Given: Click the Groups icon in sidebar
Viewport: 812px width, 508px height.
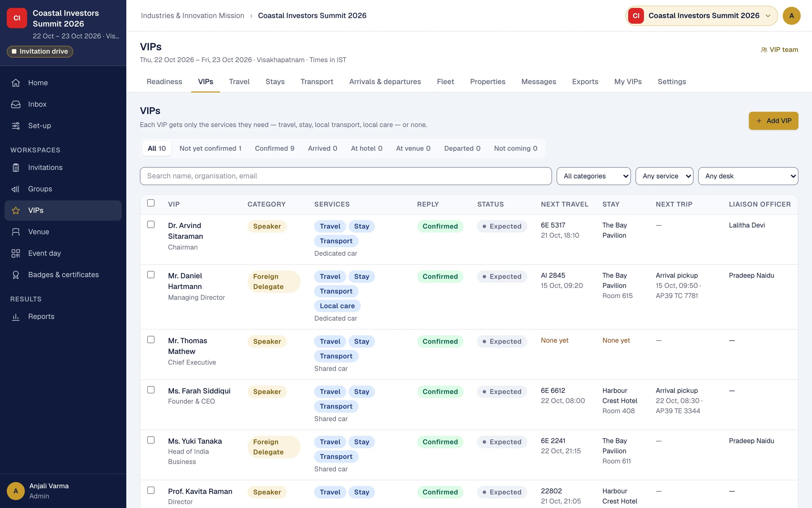Looking at the screenshot, I should [16, 189].
